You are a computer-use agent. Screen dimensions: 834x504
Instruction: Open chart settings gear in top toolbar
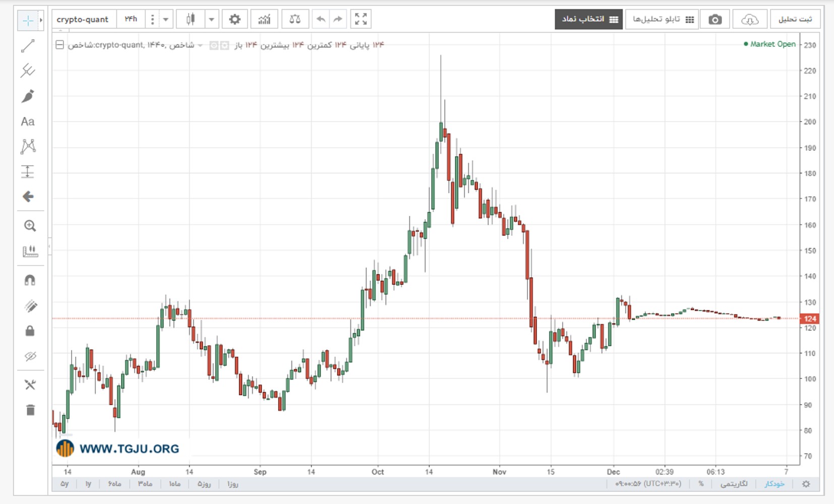[234, 19]
